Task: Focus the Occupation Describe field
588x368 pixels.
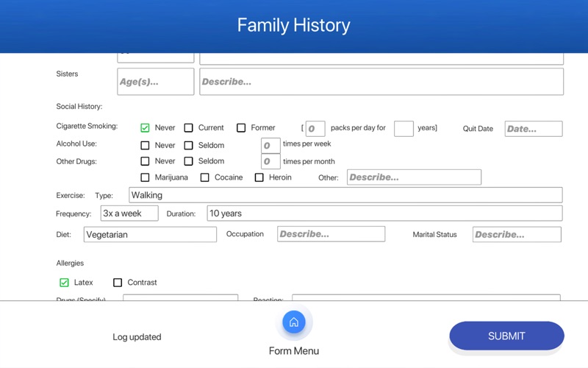Action: pos(331,234)
